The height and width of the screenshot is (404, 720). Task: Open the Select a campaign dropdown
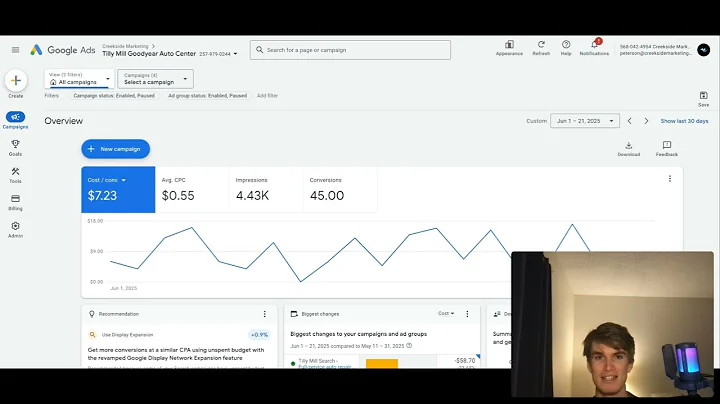[155, 79]
